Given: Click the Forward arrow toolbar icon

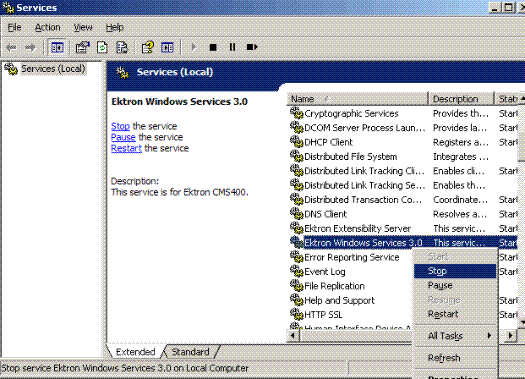Looking at the screenshot, I should pos(30,48).
